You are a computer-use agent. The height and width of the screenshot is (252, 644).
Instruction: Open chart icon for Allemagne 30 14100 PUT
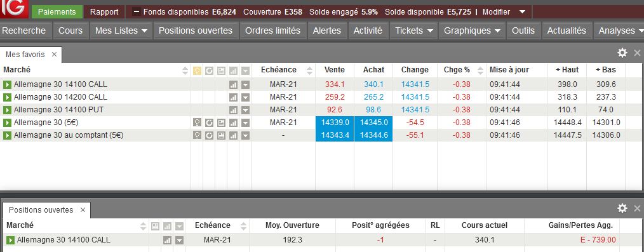(x=233, y=110)
